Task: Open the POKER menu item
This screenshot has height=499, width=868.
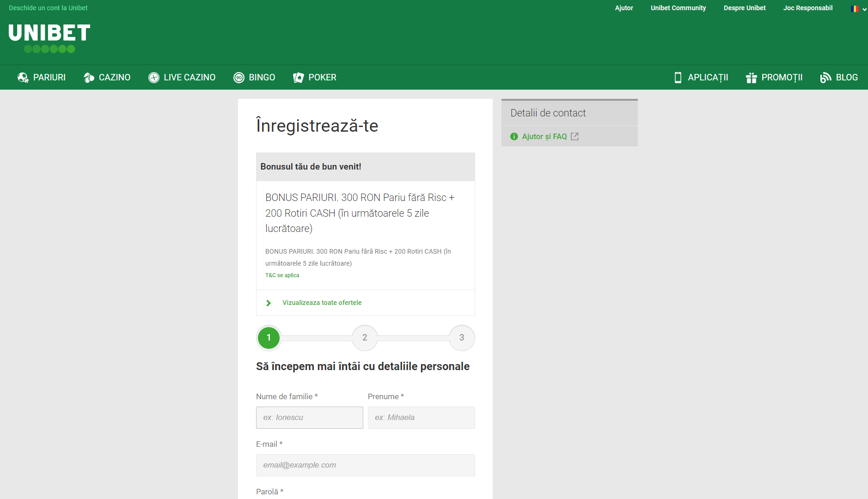Action: [x=315, y=78]
